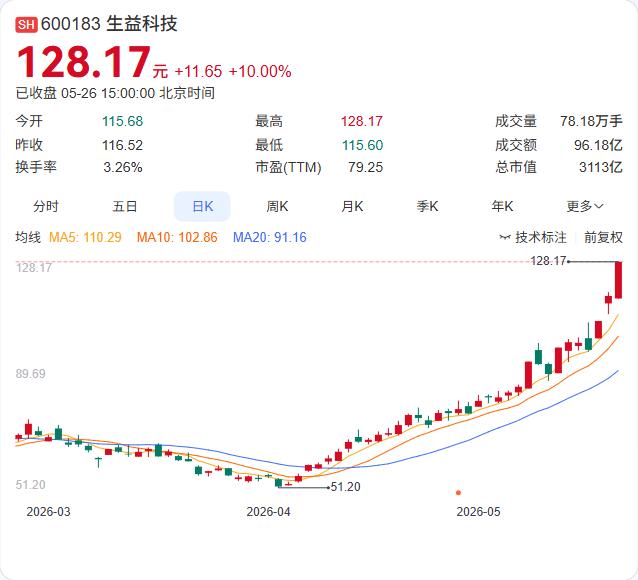Screen dimensions: 638x580
Task: Click the percent change +10.00%
Action: pos(260,72)
